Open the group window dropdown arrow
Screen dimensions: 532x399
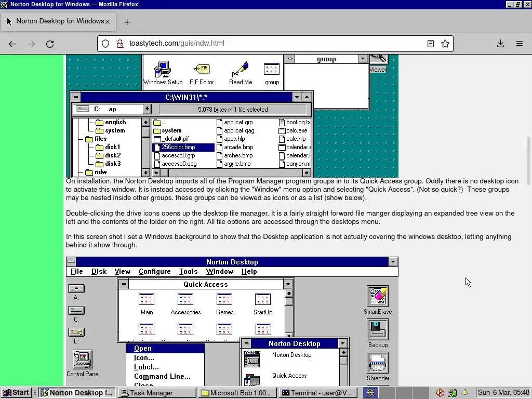coord(363,59)
